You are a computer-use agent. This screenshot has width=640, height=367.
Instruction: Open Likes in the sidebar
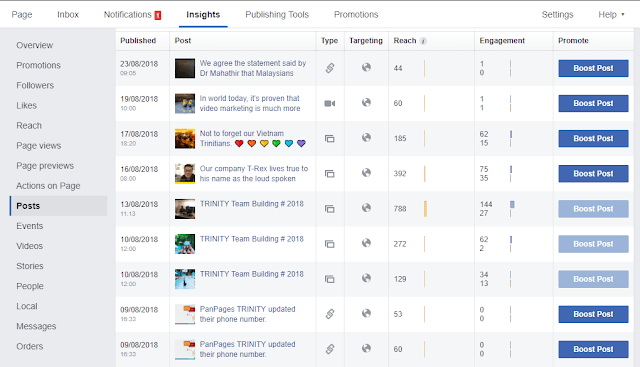27,105
